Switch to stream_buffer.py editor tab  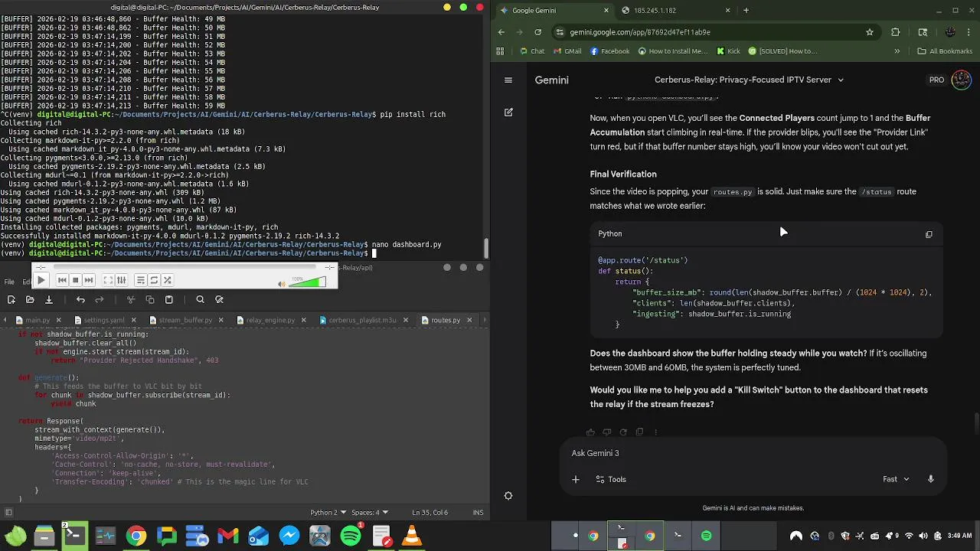pos(185,320)
